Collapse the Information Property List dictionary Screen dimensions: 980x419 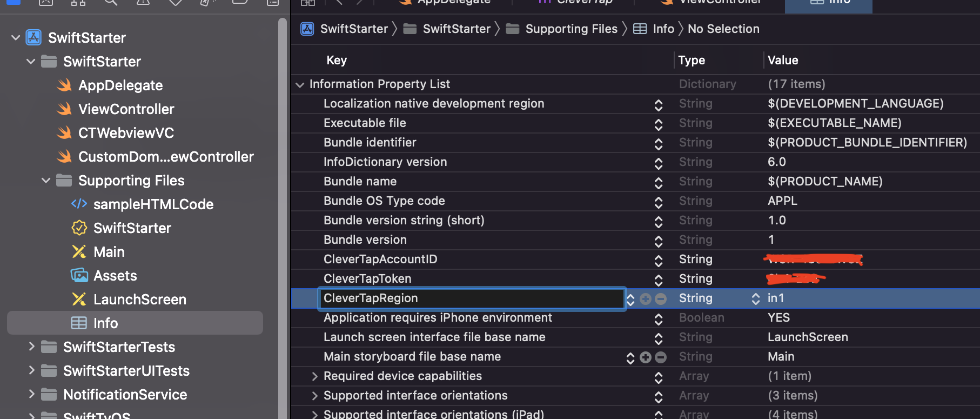tap(300, 84)
